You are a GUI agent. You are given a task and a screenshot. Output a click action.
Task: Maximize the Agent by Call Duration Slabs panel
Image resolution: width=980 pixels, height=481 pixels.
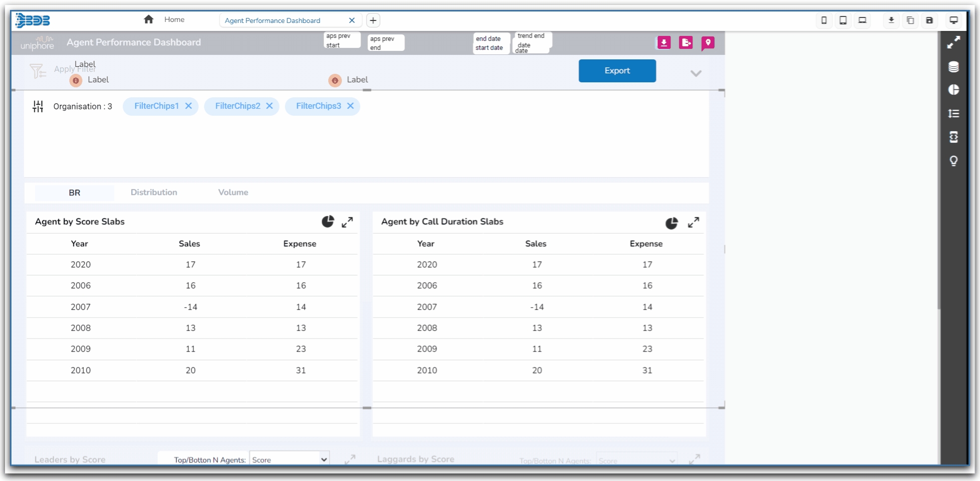pos(693,223)
